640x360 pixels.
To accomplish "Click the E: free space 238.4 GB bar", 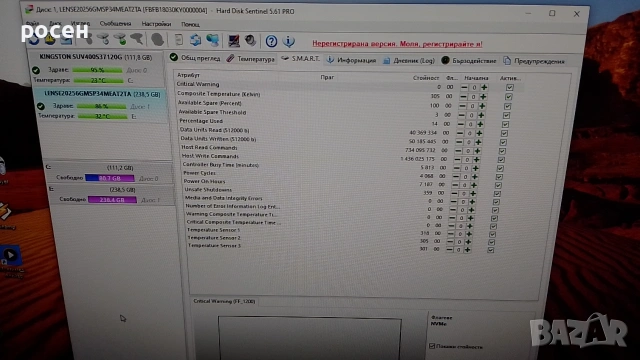I will click(112, 200).
